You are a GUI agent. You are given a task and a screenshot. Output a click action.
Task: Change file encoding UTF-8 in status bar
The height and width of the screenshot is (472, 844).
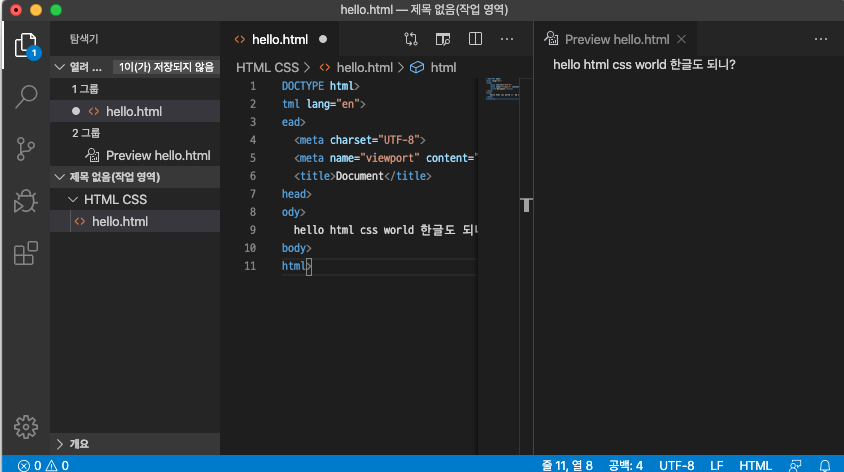click(677, 466)
